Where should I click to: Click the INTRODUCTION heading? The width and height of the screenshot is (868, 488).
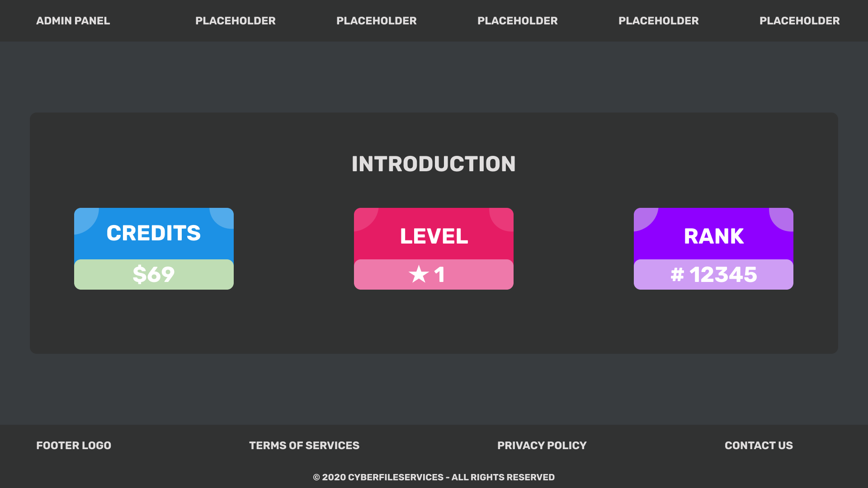[434, 164]
